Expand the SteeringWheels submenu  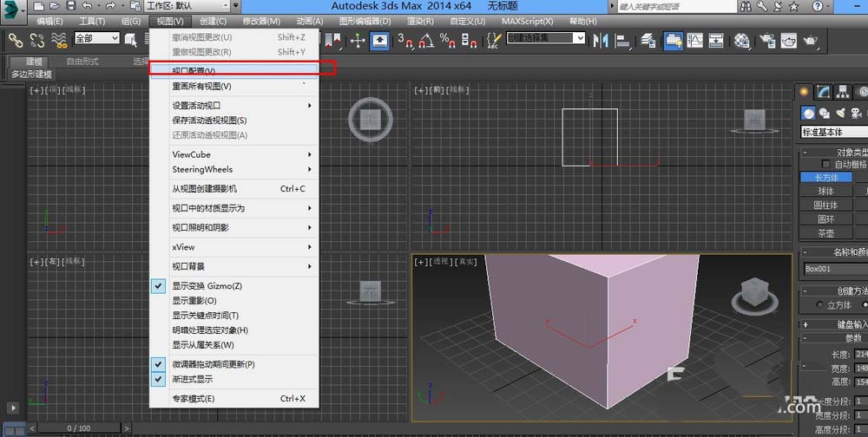tap(234, 169)
